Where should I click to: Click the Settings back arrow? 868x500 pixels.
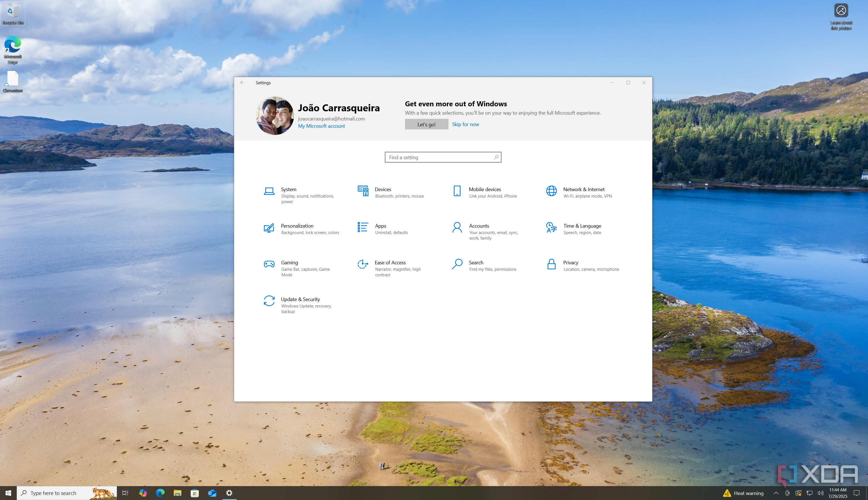[x=242, y=83]
